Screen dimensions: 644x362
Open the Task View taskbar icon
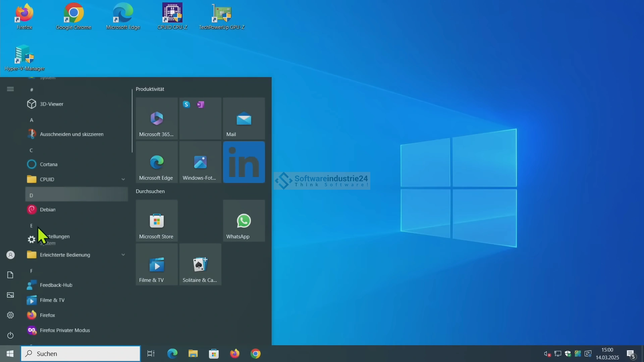151,354
